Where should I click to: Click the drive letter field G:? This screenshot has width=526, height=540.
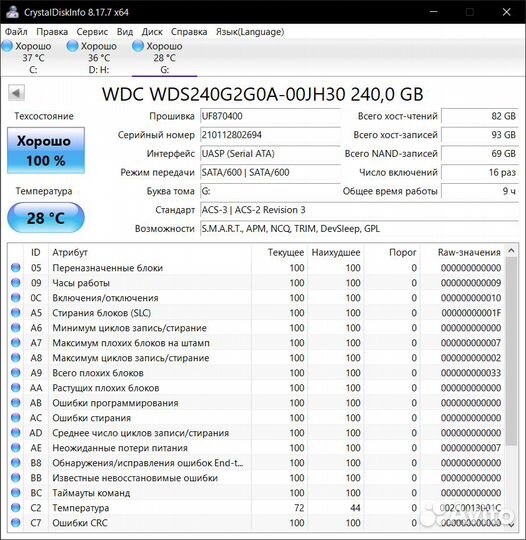click(270, 191)
